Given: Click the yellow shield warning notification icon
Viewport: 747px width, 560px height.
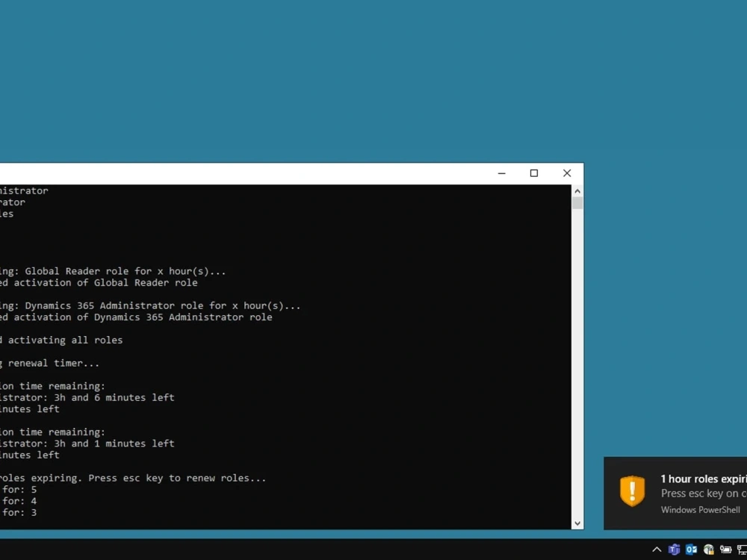Looking at the screenshot, I should click(x=632, y=491).
